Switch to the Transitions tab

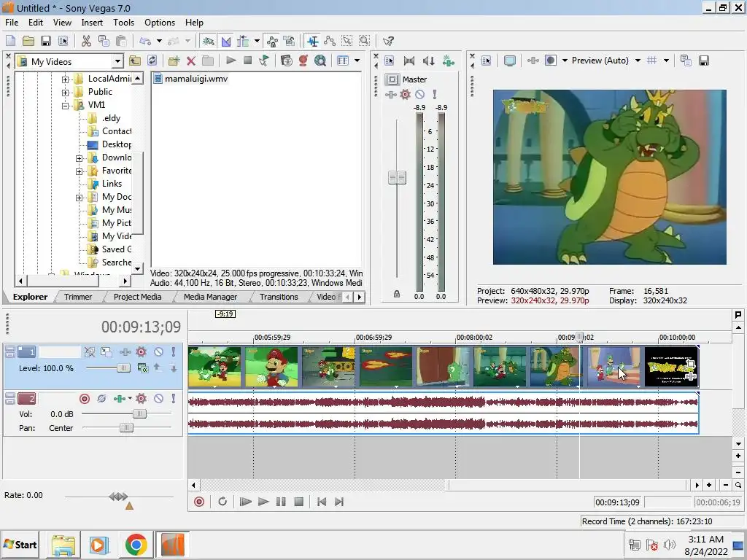tap(279, 297)
